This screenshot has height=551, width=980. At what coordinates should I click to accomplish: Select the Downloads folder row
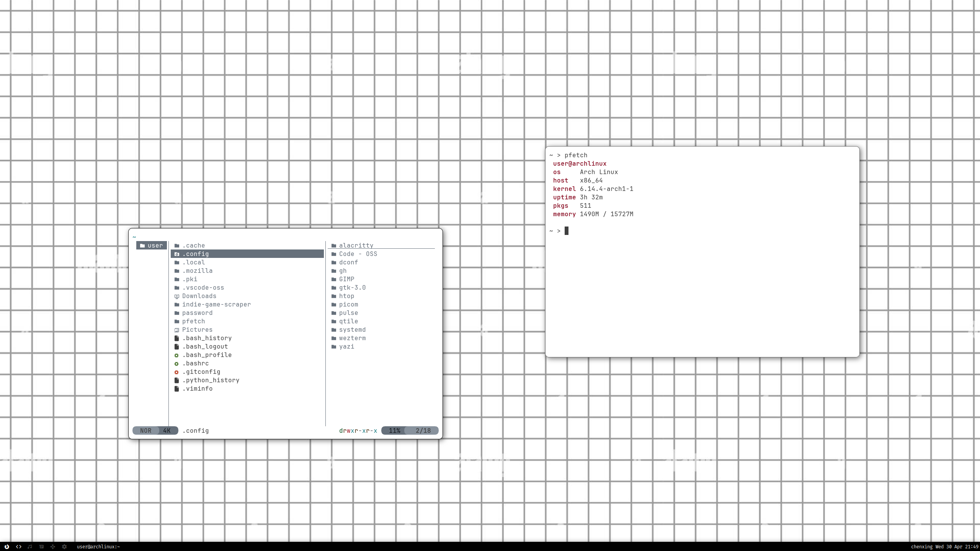pos(247,296)
